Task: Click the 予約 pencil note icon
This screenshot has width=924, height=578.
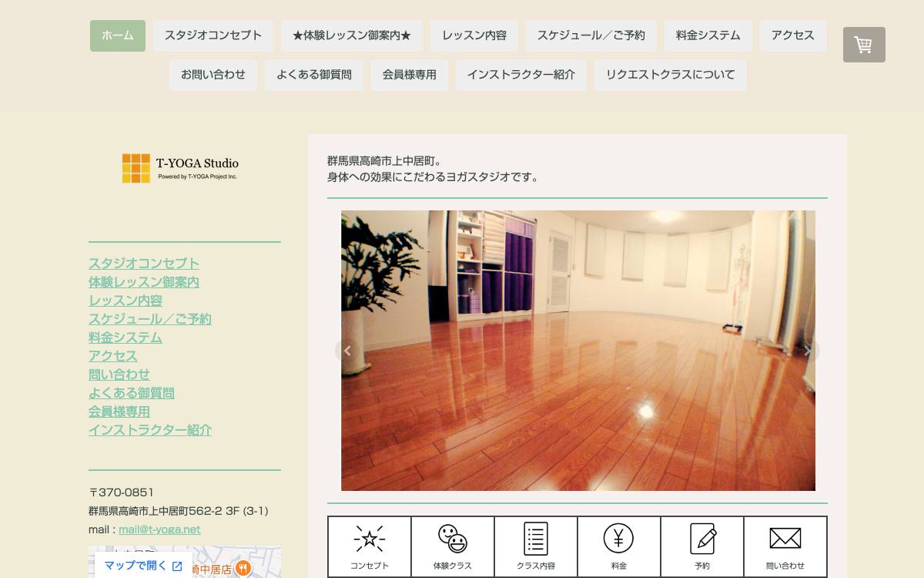Action: tap(702, 546)
